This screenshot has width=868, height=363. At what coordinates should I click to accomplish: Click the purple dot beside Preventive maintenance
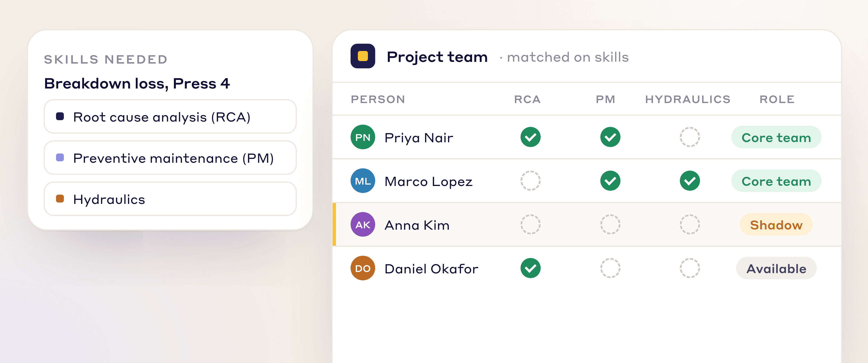click(x=60, y=158)
